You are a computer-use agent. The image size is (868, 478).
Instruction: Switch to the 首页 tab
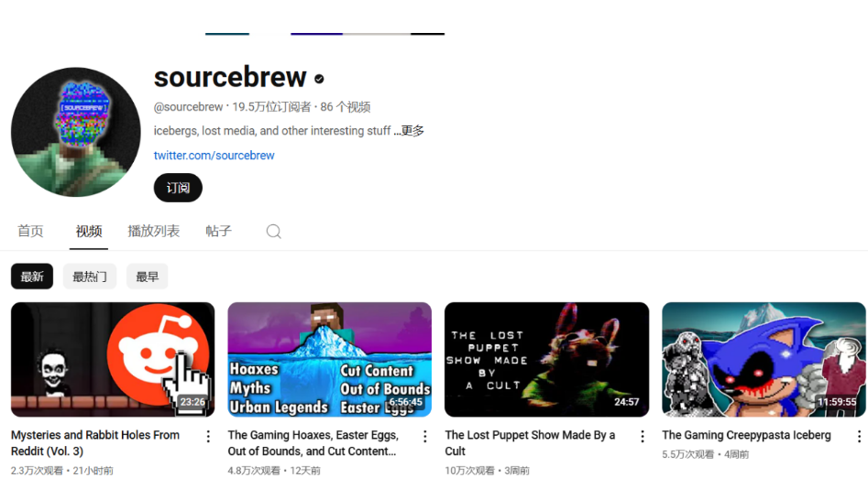click(30, 232)
